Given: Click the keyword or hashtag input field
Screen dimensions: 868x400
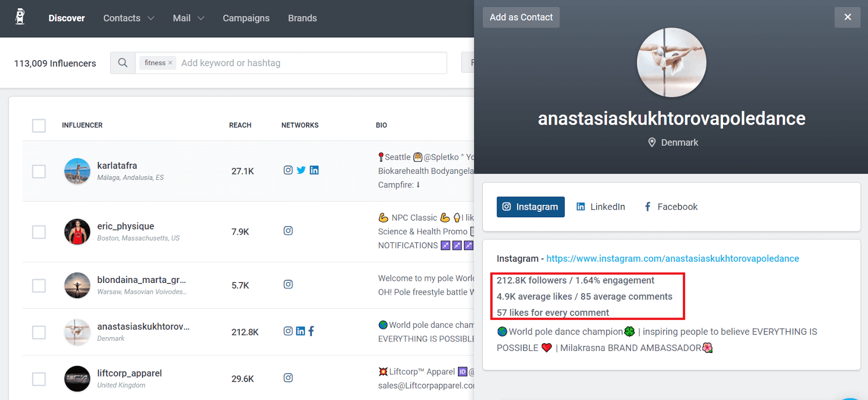Looking at the screenshot, I should pyautogui.click(x=309, y=63).
